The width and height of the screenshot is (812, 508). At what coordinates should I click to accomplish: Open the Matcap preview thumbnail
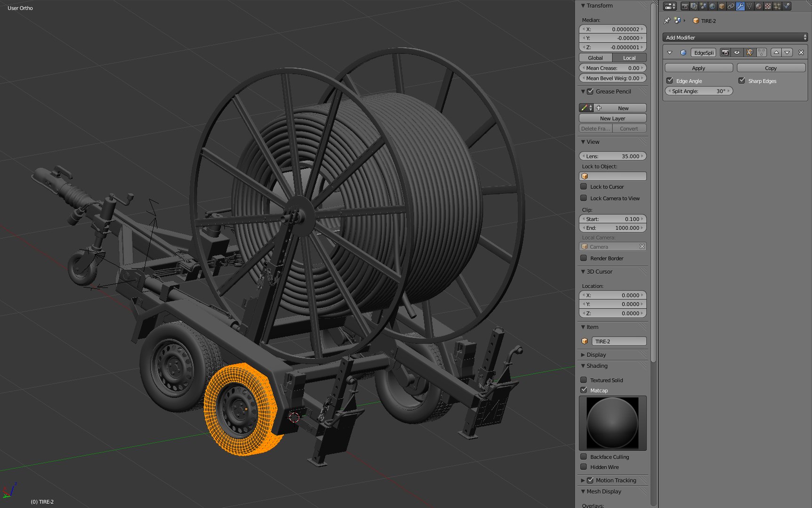coord(612,423)
